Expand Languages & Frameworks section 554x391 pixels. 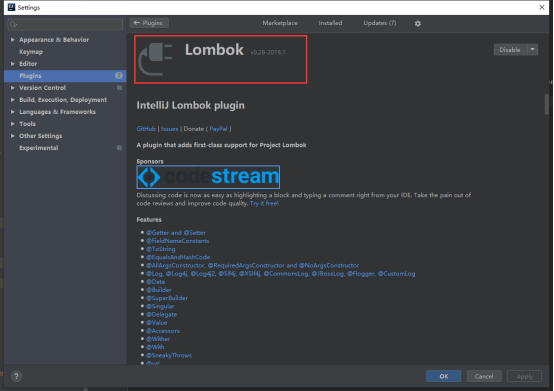13,112
